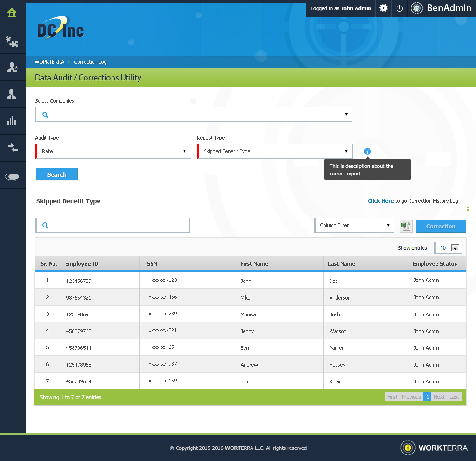The image size is (476, 461).
Task: Sort by Last Name column header
Action: pyautogui.click(x=365, y=263)
